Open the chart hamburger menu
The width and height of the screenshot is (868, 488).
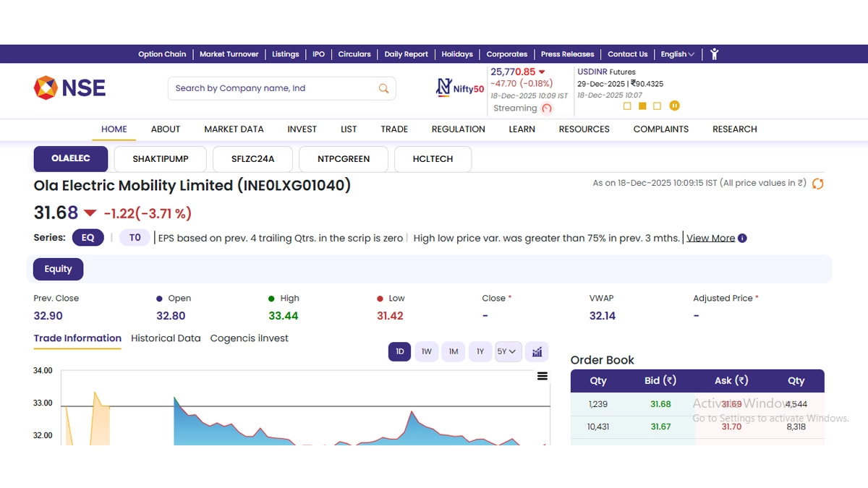click(x=542, y=376)
